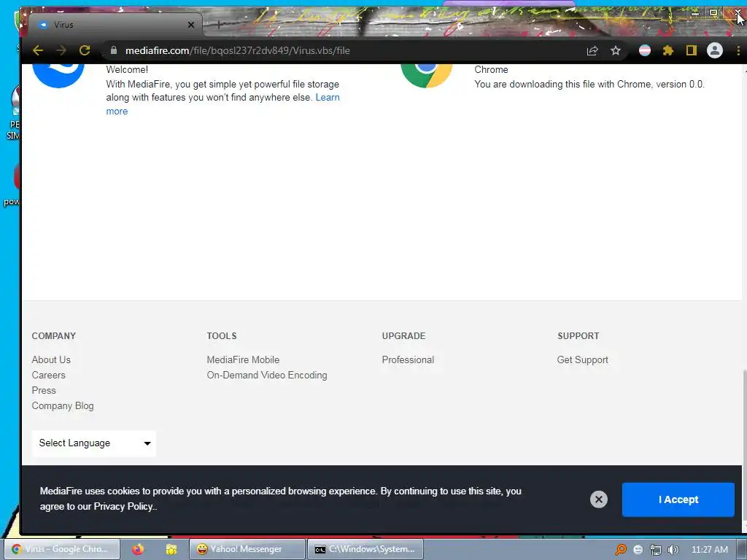Go back using Chrome's back arrow
747x560 pixels.
pyautogui.click(x=38, y=50)
